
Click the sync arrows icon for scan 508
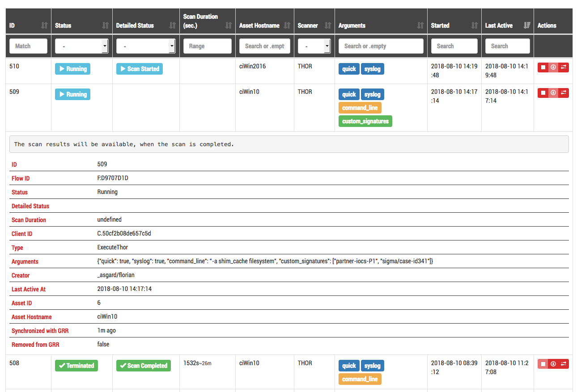[564, 364]
